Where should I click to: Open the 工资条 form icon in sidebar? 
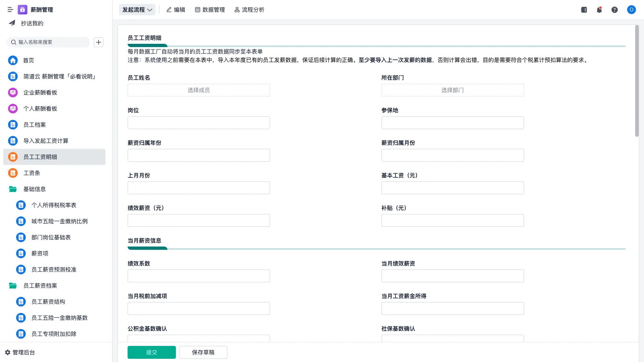[12, 173]
